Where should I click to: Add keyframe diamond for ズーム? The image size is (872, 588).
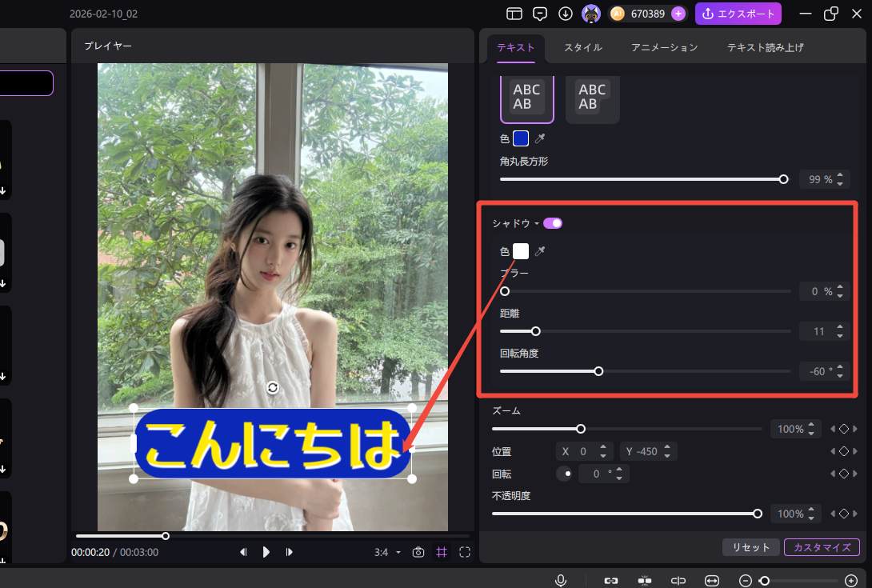click(842, 430)
